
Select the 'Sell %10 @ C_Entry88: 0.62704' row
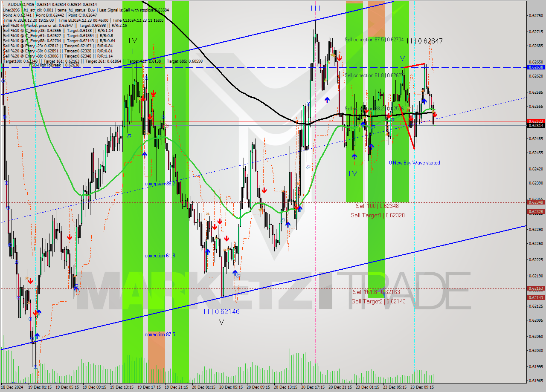(59, 40)
